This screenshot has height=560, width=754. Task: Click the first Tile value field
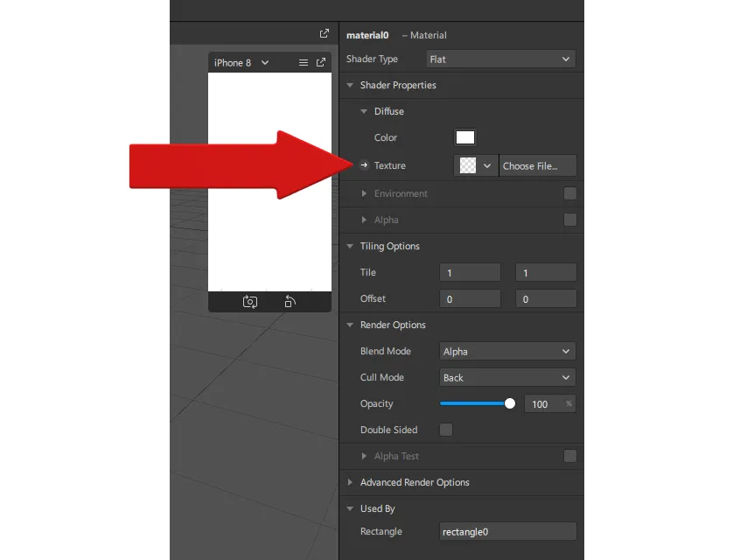click(x=470, y=273)
